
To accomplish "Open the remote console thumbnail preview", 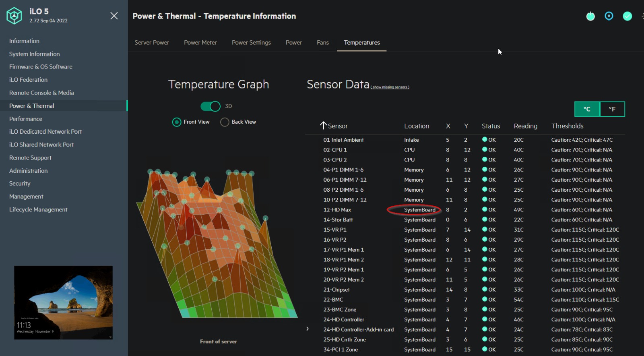I will [x=63, y=302].
